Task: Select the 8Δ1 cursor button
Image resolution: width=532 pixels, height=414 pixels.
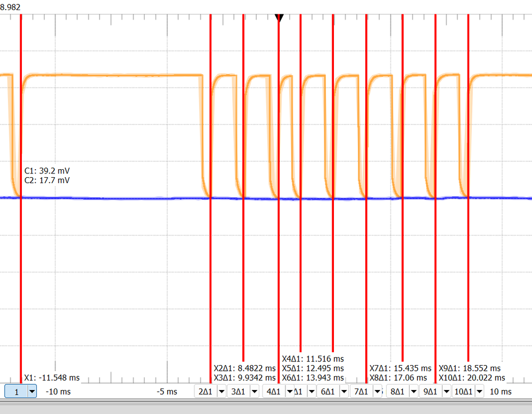Action: coord(398,392)
